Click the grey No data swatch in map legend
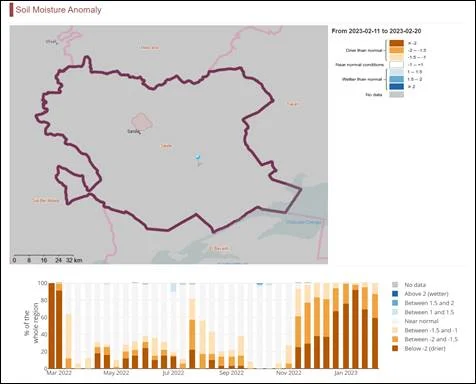 pyautogui.click(x=397, y=95)
